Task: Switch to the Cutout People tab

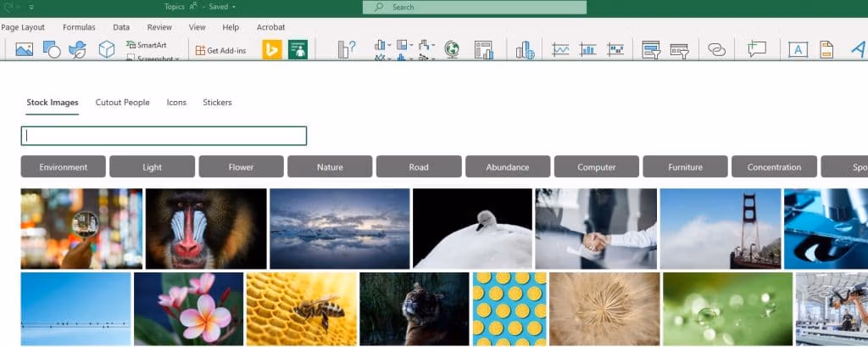Action: (122, 103)
